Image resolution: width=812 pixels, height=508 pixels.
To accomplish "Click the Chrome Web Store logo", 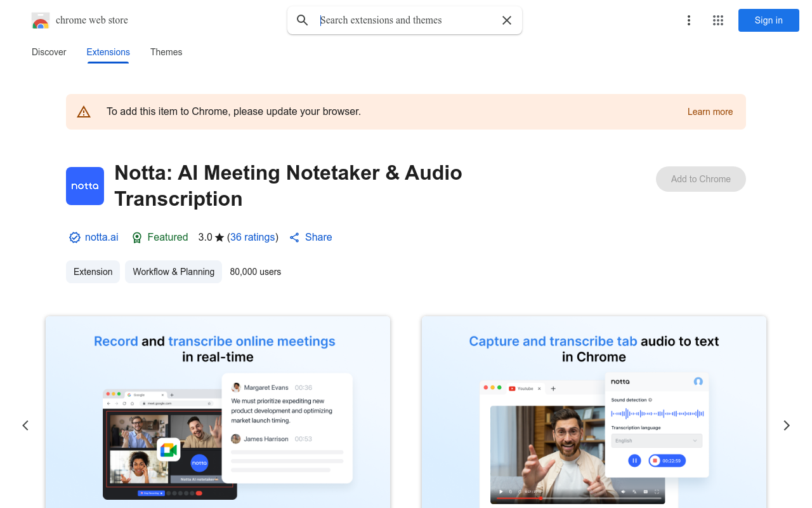I will pyautogui.click(x=41, y=20).
